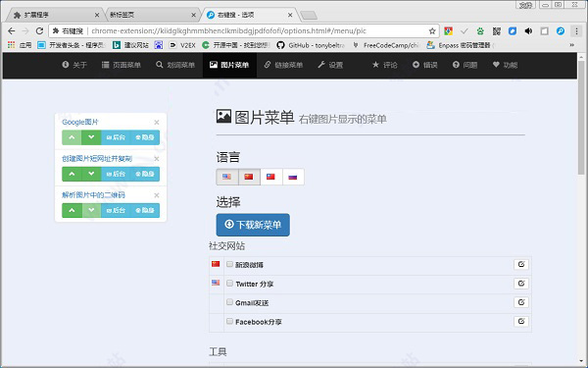The image size is (588, 368).
Task: Select the 图片菜单 tab
Action: [x=229, y=65]
